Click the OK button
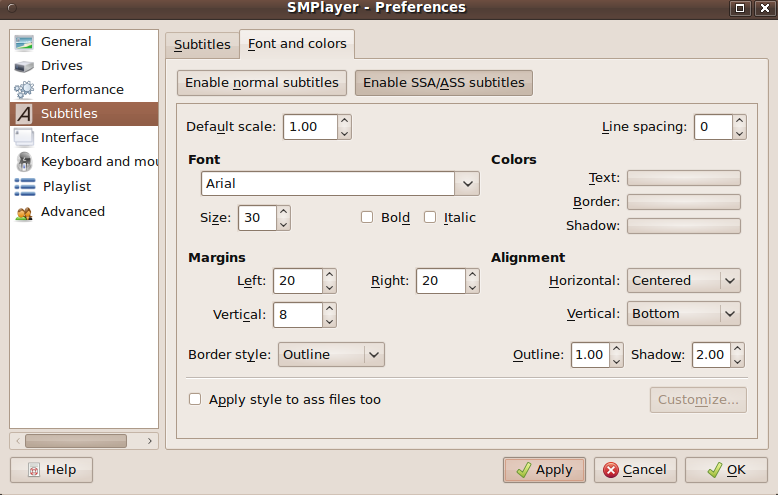 coord(726,470)
